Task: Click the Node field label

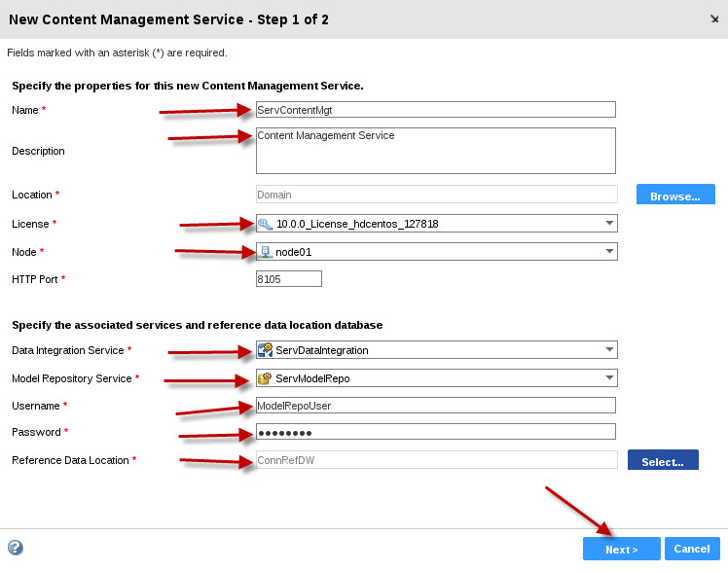Action: pos(24,252)
